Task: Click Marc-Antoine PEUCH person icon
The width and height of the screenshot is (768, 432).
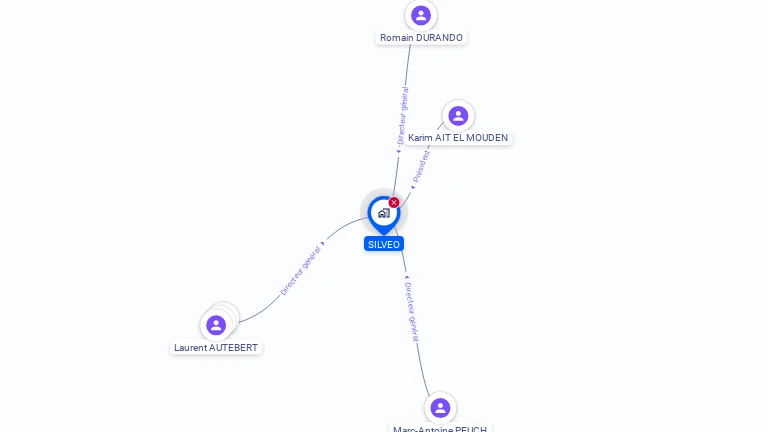Action: pyautogui.click(x=440, y=408)
